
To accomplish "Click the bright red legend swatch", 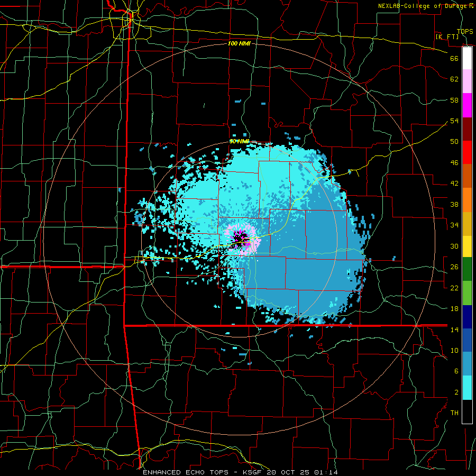I will coord(467,152).
